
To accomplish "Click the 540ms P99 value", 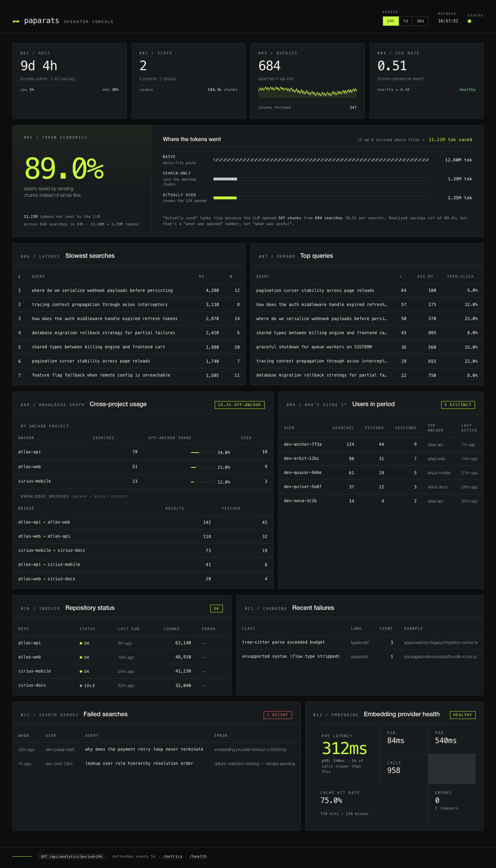I will pos(446,741).
